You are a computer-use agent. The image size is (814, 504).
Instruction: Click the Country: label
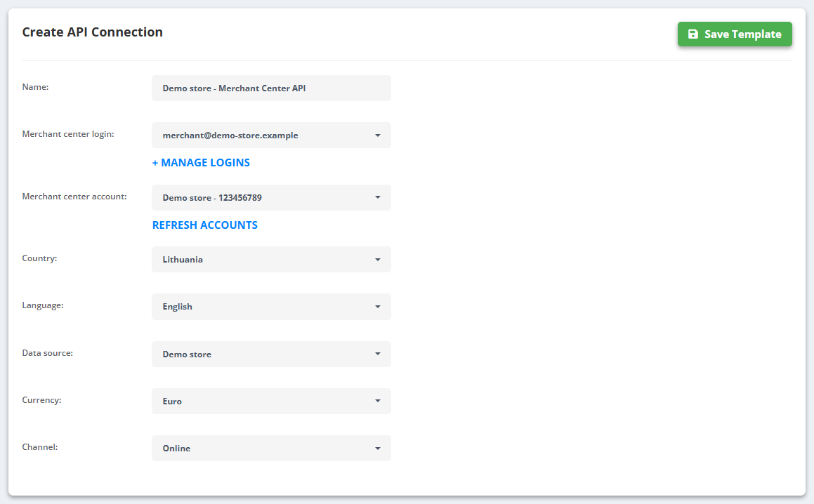click(39, 258)
